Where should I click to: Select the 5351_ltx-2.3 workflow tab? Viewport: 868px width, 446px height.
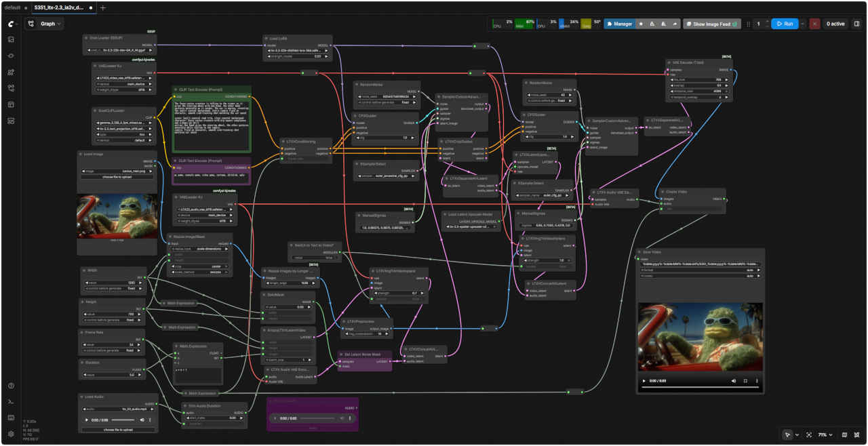pos(63,7)
